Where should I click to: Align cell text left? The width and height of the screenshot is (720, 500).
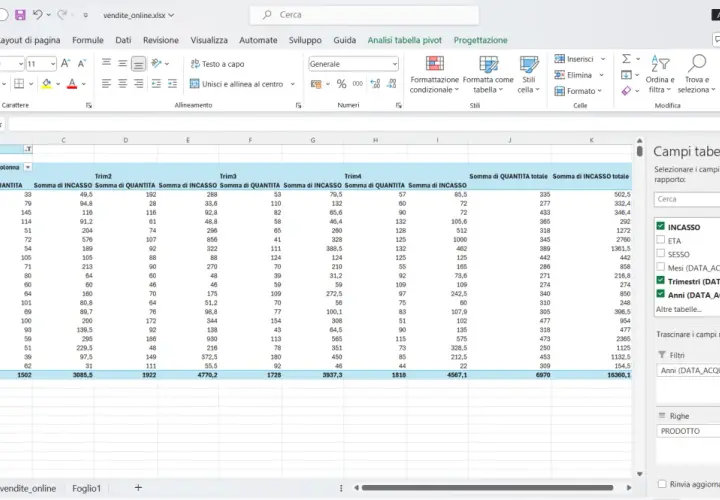[106, 84]
